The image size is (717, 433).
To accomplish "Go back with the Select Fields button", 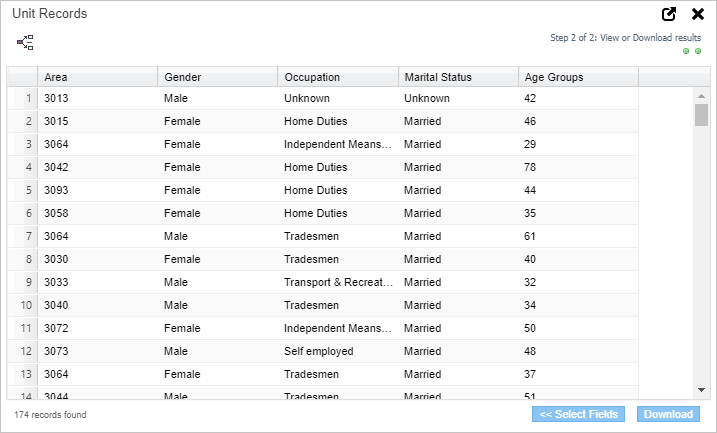I will (x=579, y=414).
